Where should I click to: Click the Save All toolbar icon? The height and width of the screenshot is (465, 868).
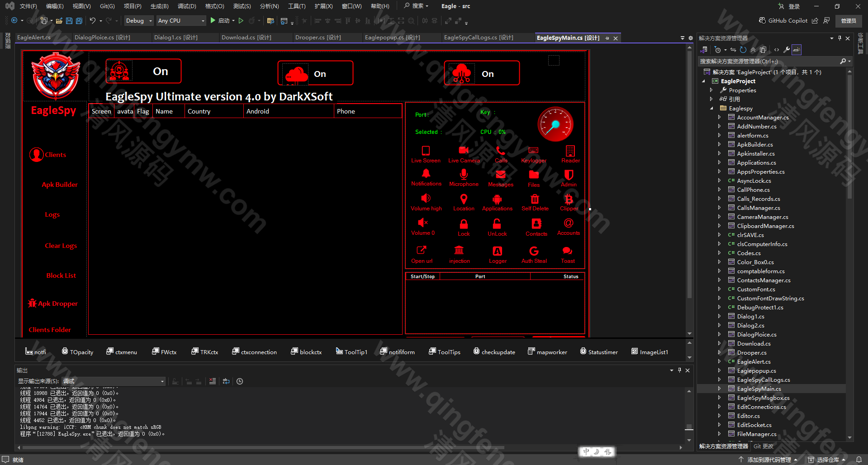(x=79, y=21)
